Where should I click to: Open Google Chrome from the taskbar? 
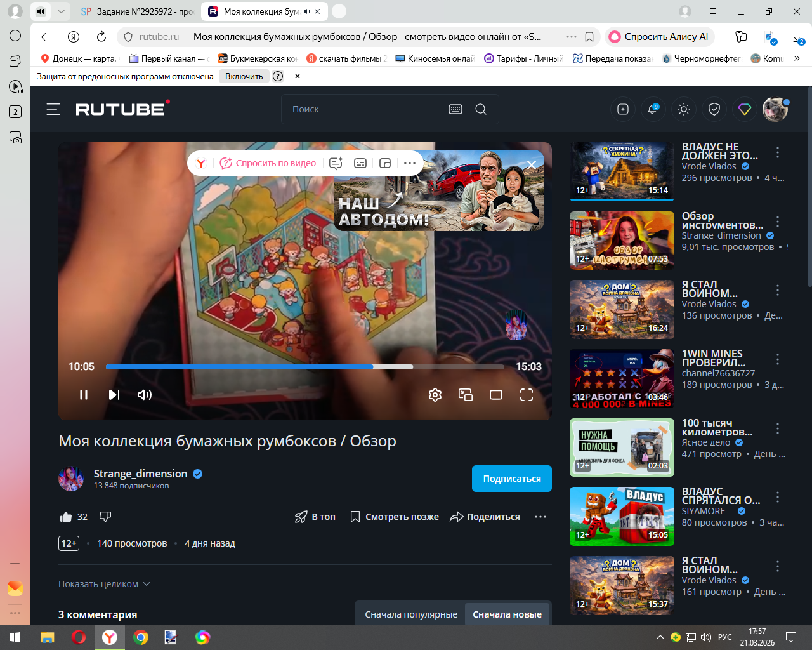pyautogui.click(x=141, y=637)
